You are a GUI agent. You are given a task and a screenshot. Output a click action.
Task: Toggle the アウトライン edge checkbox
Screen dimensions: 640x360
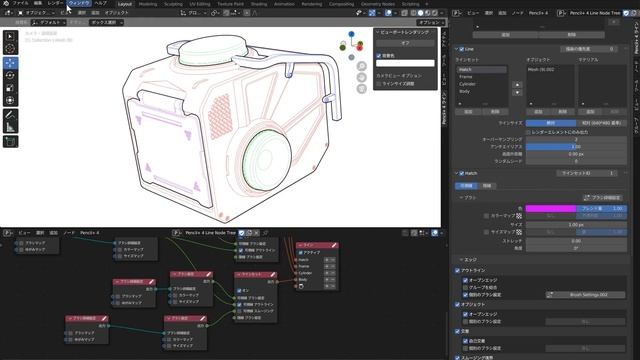click(457, 271)
